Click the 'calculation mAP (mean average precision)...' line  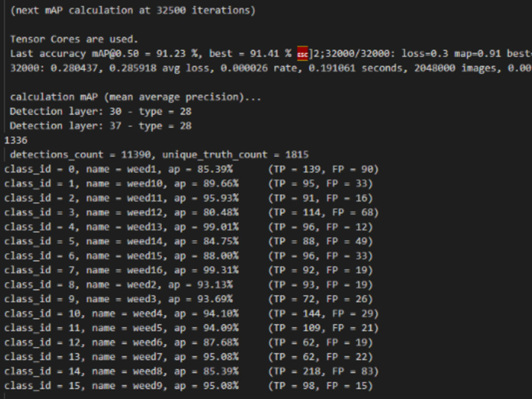135,97
